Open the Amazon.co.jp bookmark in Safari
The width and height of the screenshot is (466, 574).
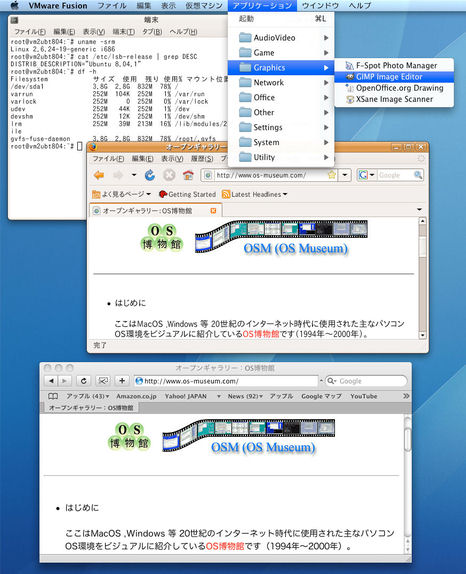click(136, 396)
